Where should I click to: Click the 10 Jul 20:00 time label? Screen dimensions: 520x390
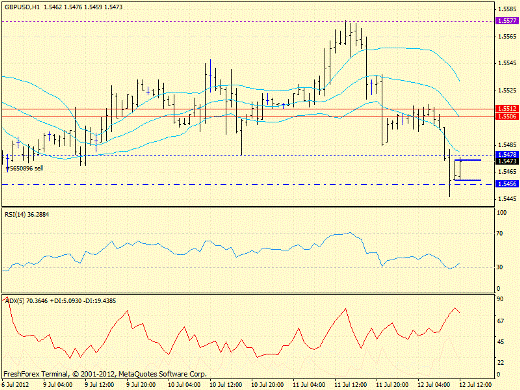(267, 384)
